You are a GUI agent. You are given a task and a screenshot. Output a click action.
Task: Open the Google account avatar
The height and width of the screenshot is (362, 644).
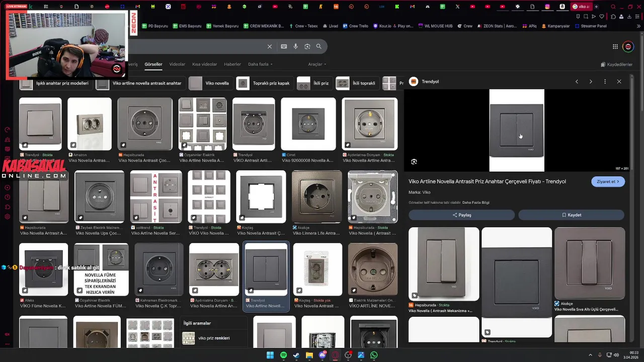[x=628, y=47]
